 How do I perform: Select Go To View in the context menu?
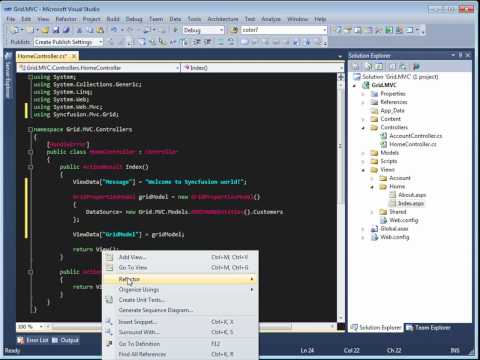pyautogui.click(x=180, y=267)
